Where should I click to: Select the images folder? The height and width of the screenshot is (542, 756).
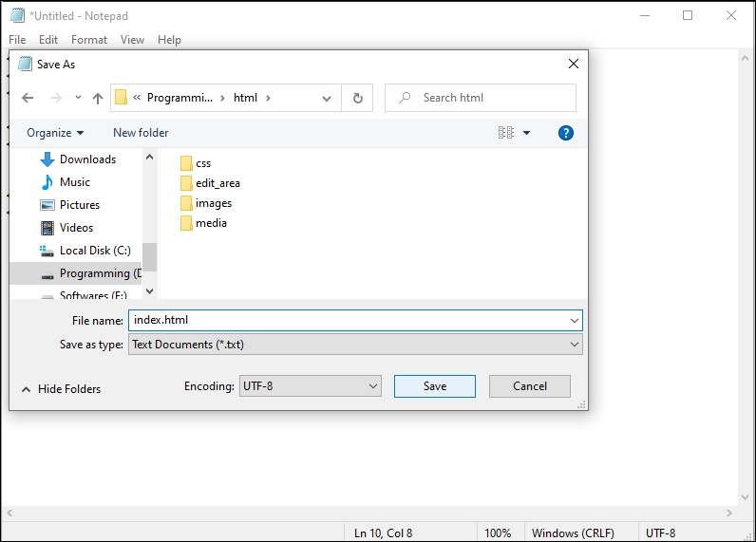click(213, 203)
